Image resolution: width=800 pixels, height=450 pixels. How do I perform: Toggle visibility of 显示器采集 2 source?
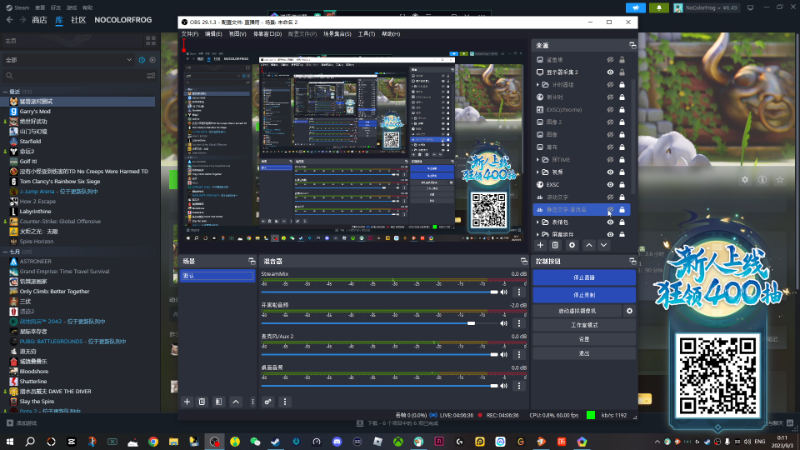pyautogui.click(x=610, y=72)
